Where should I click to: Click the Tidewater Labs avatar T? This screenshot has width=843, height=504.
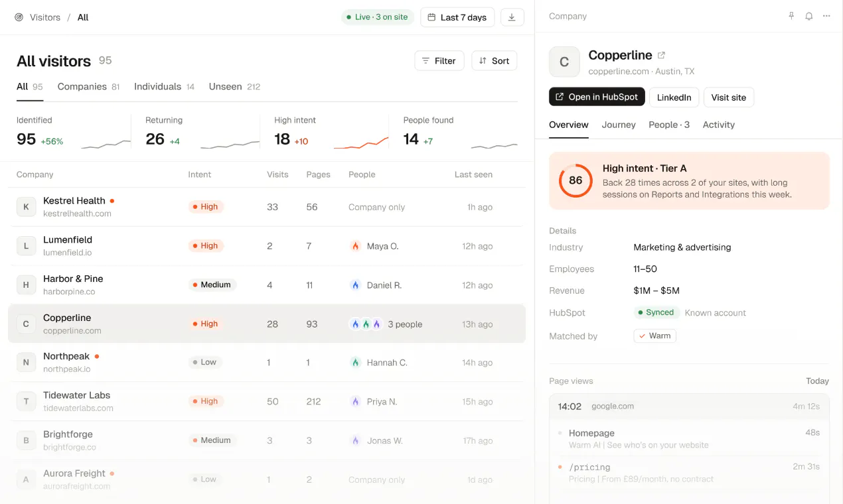click(26, 401)
